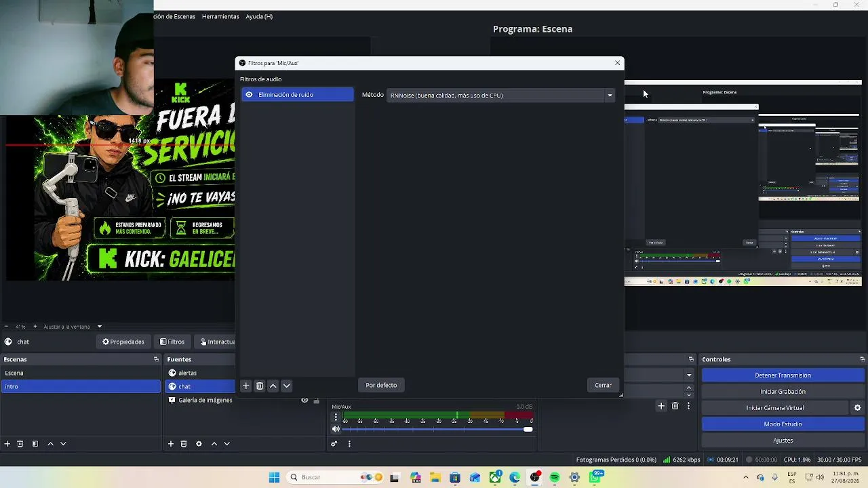The height and width of the screenshot is (488, 868).
Task: Open scene filters from Escenas toolbar
Action: (x=35, y=444)
